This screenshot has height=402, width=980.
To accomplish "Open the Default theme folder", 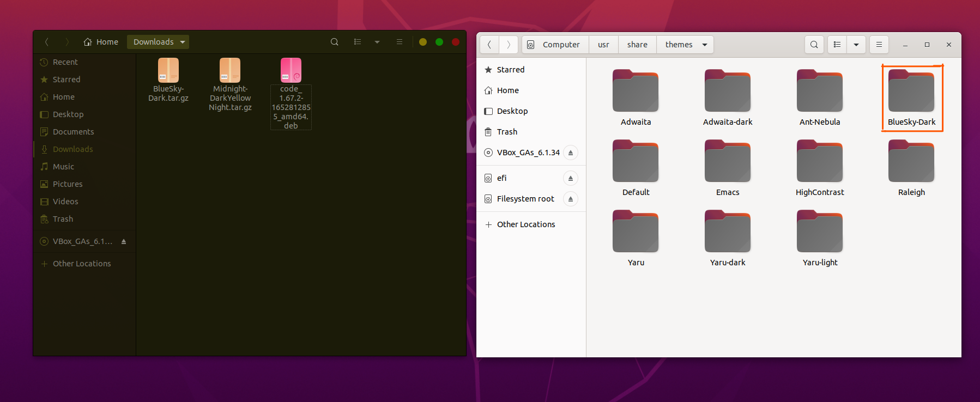I will pyautogui.click(x=636, y=168).
